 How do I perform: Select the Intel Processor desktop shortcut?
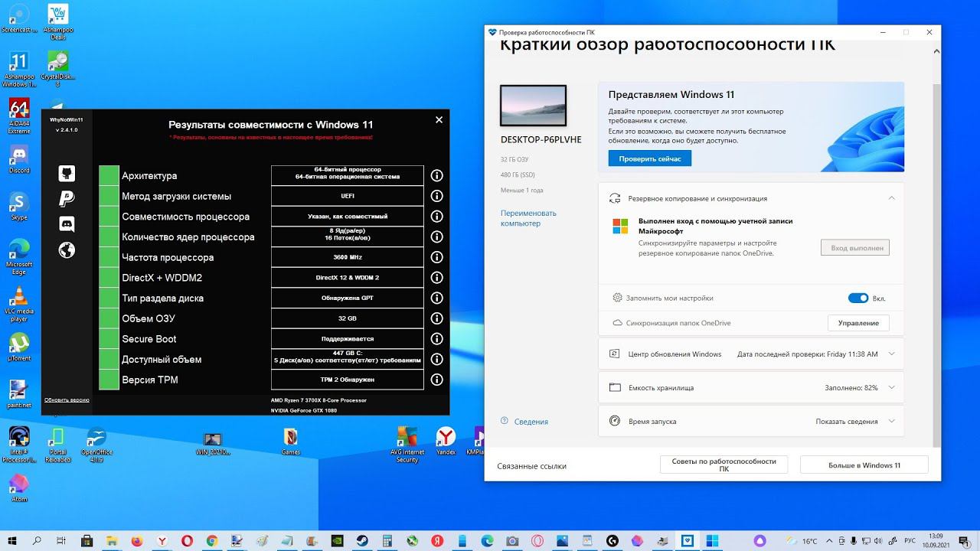click(x=18, y=445)
